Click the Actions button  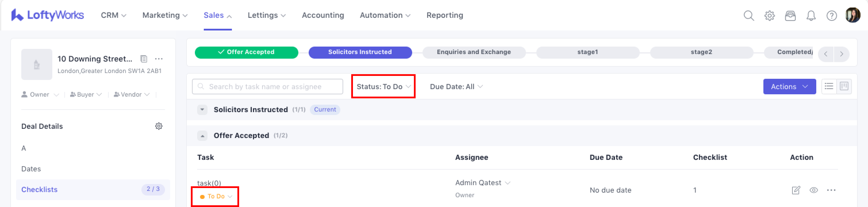coord(789,87)
